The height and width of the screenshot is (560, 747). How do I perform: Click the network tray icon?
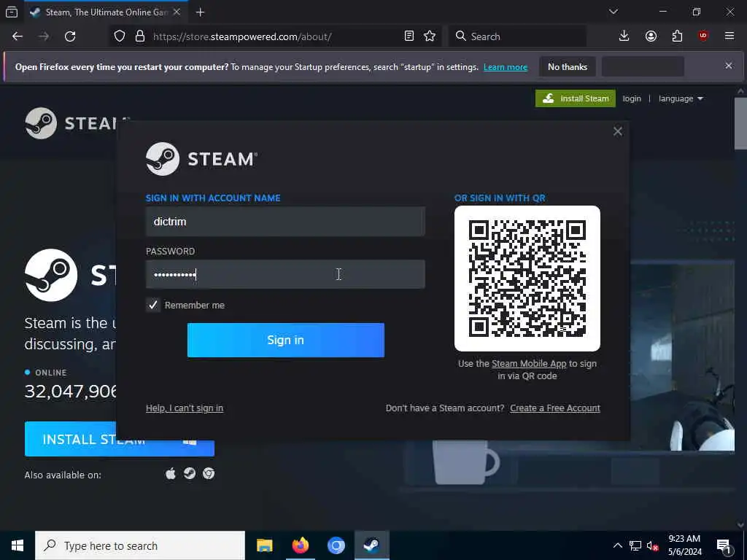[635, 545]
